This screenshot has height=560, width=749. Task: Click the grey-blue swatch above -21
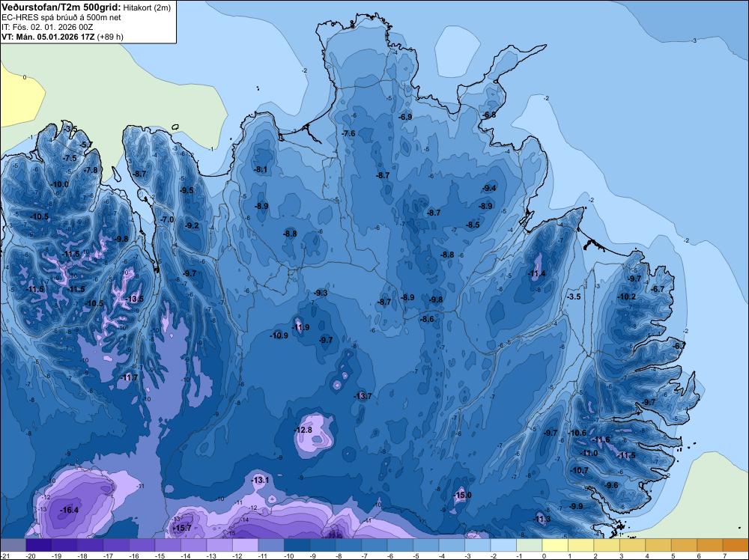pos(13,545)
